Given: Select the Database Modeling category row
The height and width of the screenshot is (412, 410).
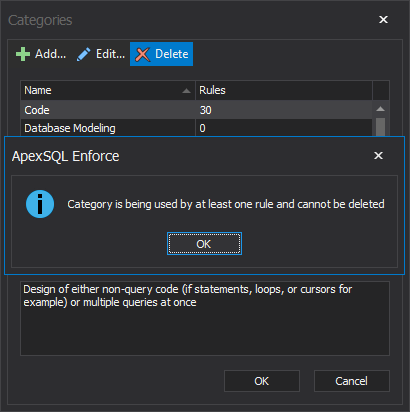Looking at the screenshot, I should 196,128.
